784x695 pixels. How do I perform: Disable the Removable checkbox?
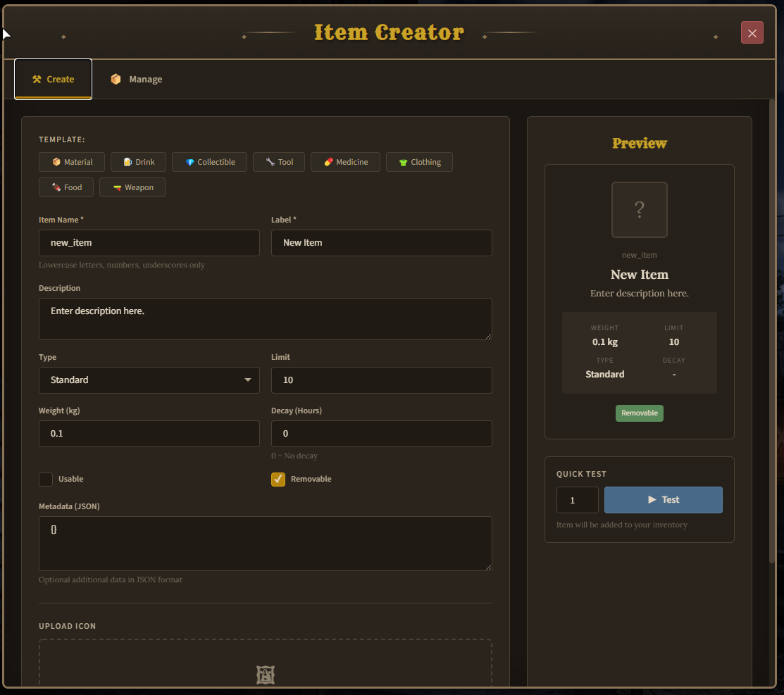pos(278,479)
